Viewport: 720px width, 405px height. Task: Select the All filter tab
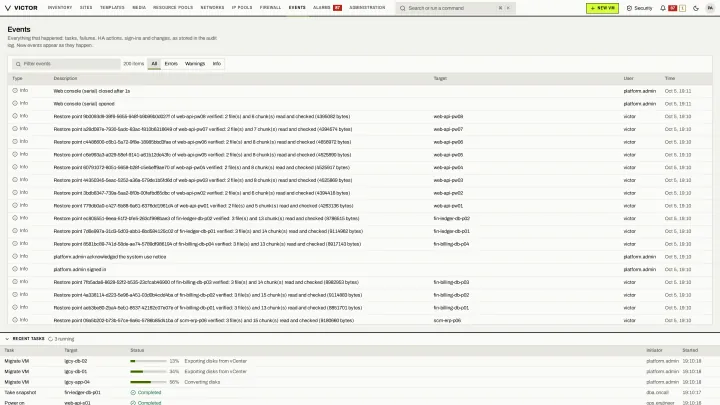coord(154,64)
